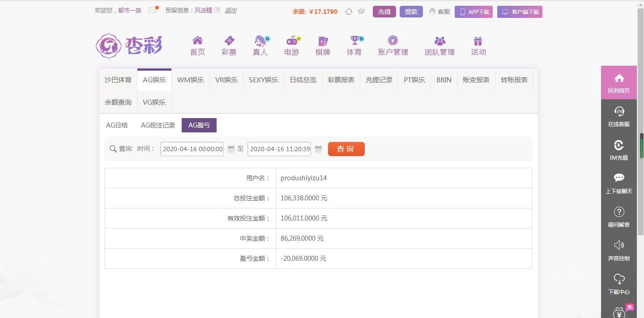
Task: Click the 查询 magnifier icon label
Action: pyautogui.click(x=121, y=149)
